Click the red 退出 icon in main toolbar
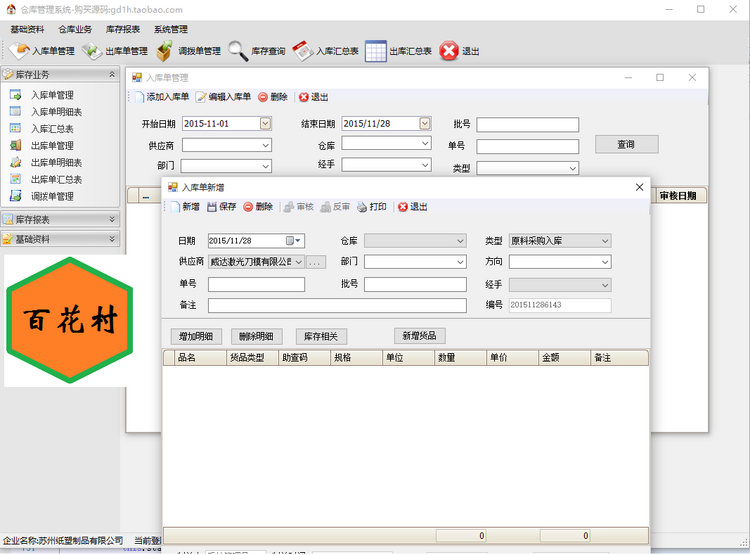The width and height of the screenshot is (750, 555). (x=449, y=51)
